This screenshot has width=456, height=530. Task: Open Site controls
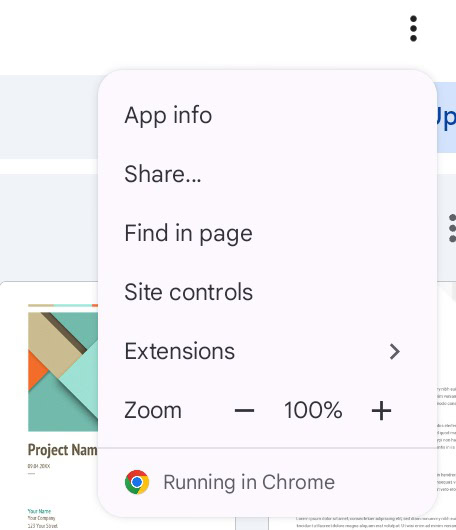(267, 292)
